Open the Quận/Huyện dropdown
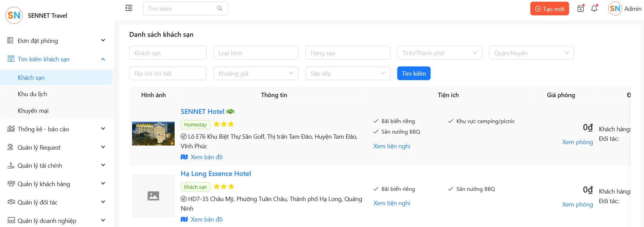644x227 pixels. tap(531, 53)
